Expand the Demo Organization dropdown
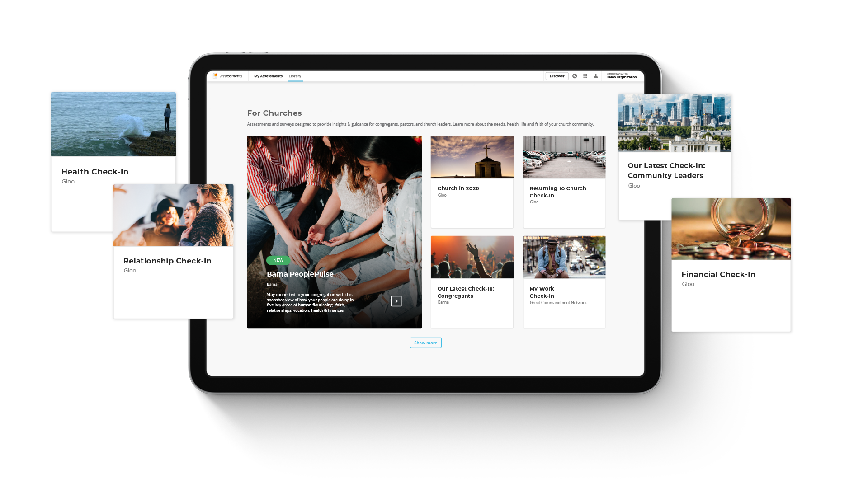This screenshot has width=868, height=488. click(x=621, y=75)
